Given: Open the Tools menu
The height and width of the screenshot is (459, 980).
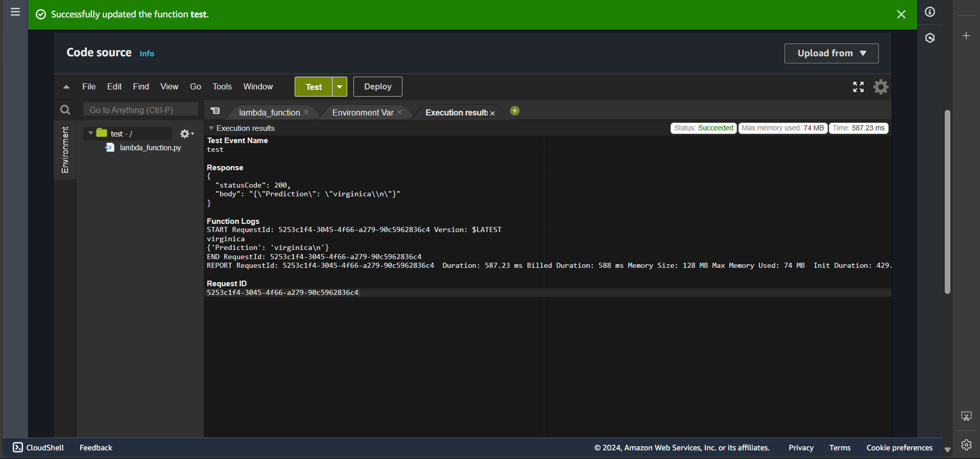Looking at the screenshot, I should click(x=222, y=87).
